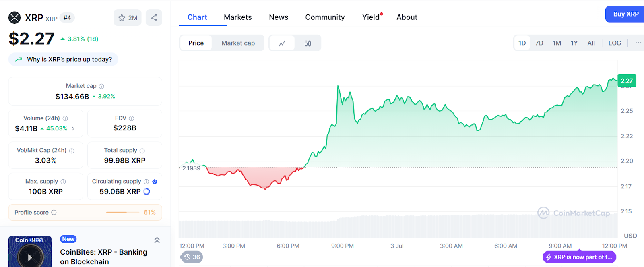The height and width of the screenshot is (267, 644).
Task: Click the circulating supply progress ring icon
Action: 147,192
